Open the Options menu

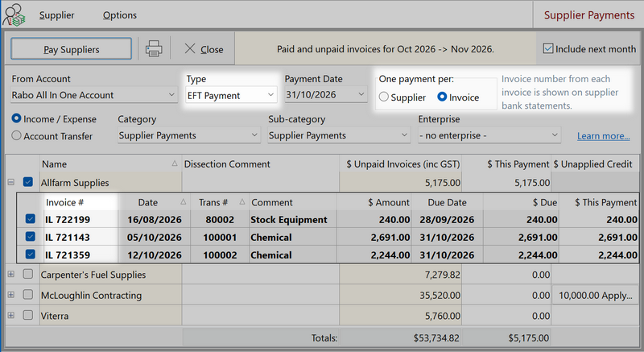point(119,15)
